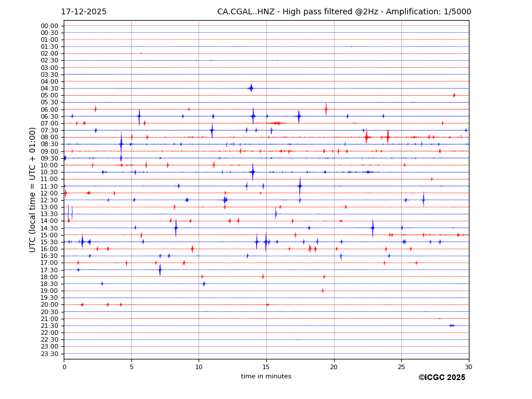Select the 12:00 time row label
The width and height of the screenshot is (532, 399).
click(x=49, y=193)
